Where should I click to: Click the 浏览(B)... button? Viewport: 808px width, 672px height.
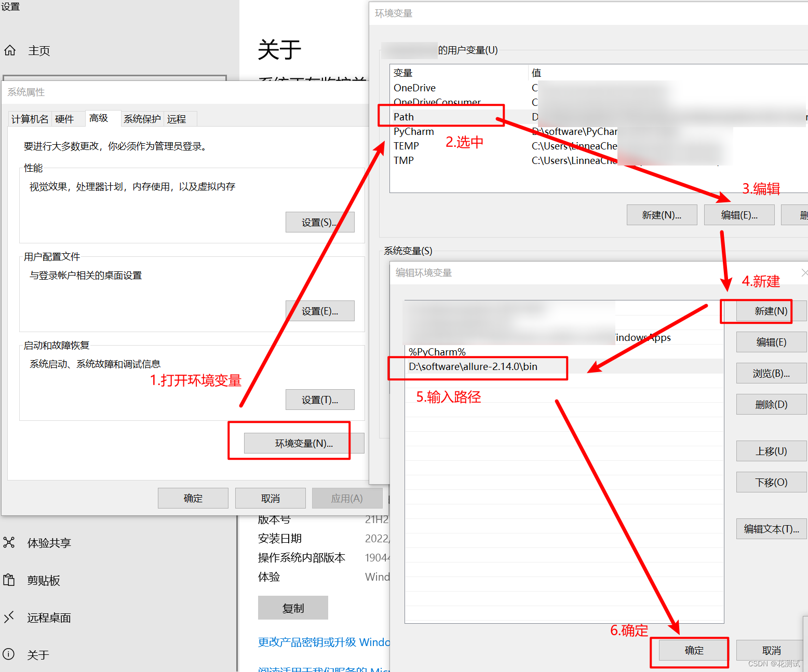[x=771, y=373]
